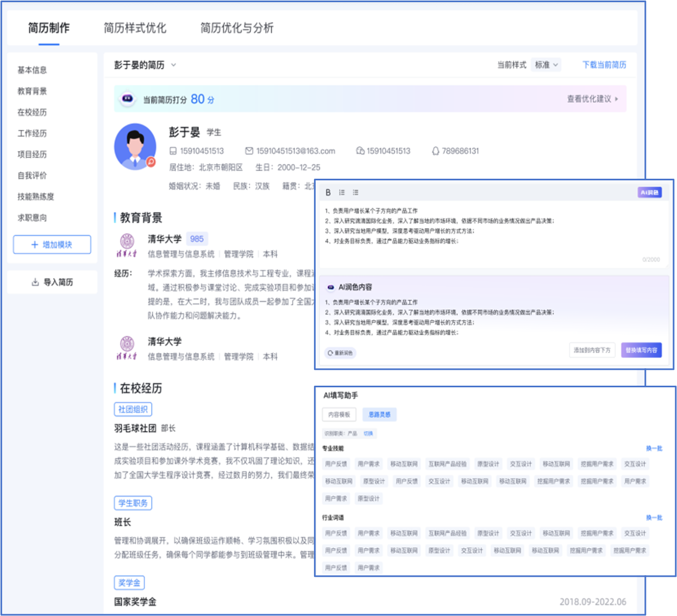Click the 下载当前简历 link
This screenshot has width=677, height=616.
point(604,65)
